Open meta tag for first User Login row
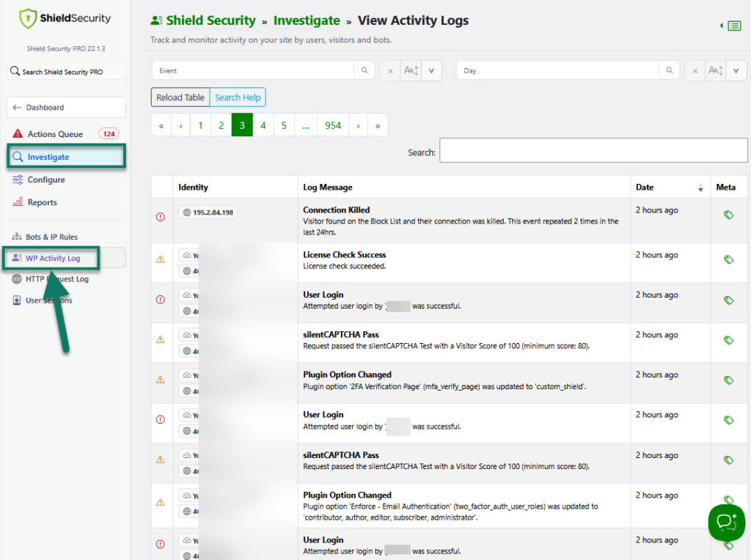Image resolution: width=751 pixels, height=560 pixels. pos(728,300)
